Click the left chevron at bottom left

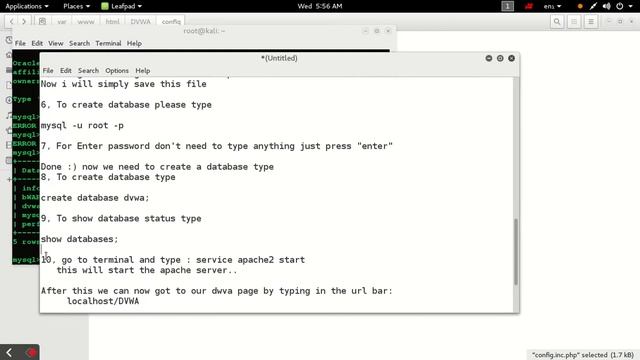pyautogui.click(x=9, y=352)
